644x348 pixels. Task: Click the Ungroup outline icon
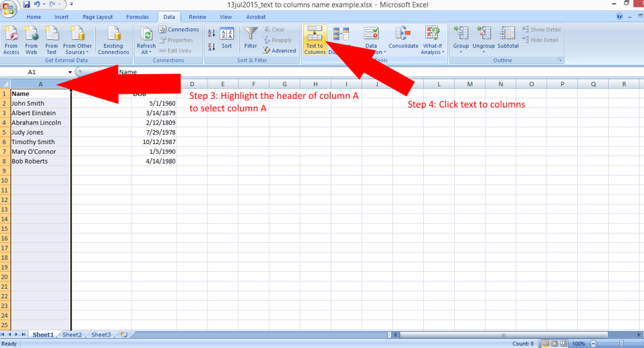484,34
